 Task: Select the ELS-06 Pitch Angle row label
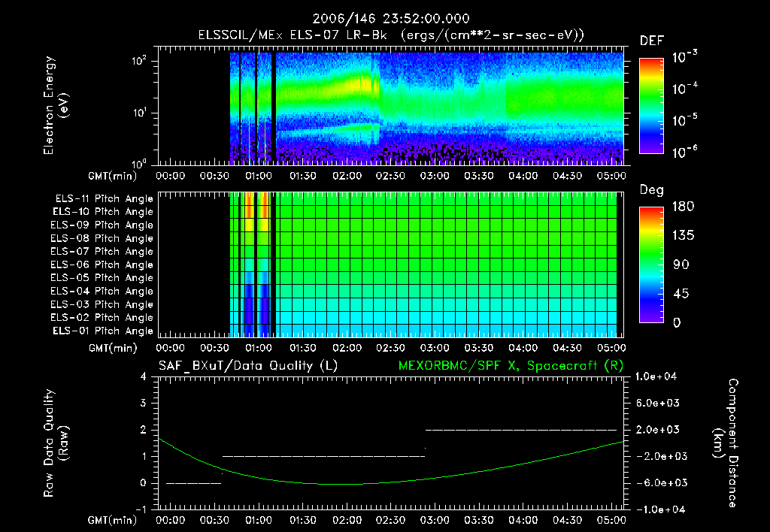(102, 264)
